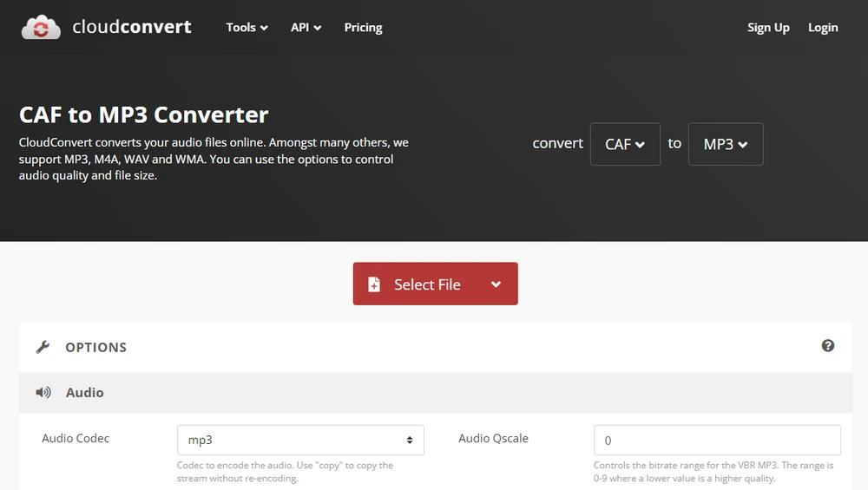Open the MP3 target format dropdown
Image resolution: width=868 pixels, height=490 pixels.
(726, 144)
